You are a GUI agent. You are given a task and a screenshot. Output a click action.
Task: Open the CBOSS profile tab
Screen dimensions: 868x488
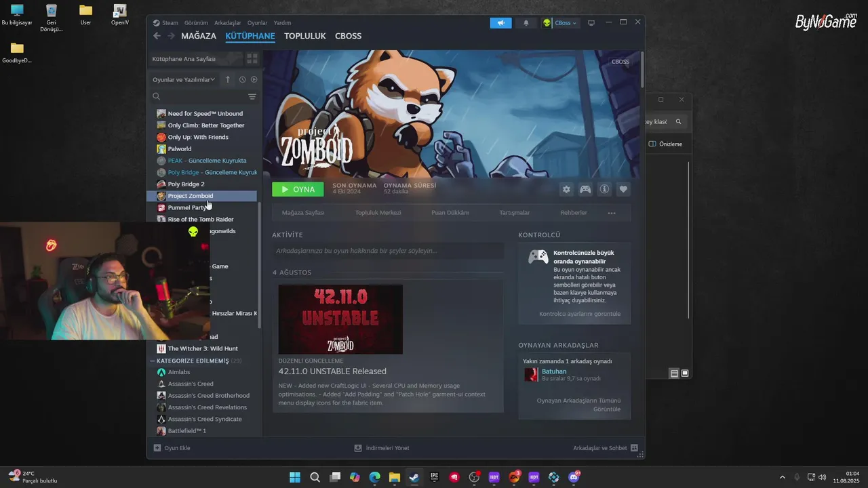click(x=349, y=36)
